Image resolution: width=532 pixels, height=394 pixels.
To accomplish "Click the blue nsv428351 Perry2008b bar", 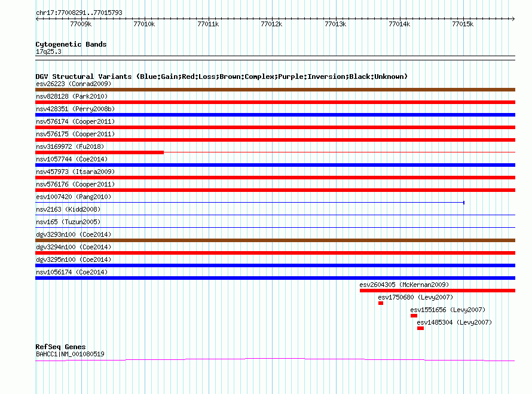I will click(x=275, y=115).
